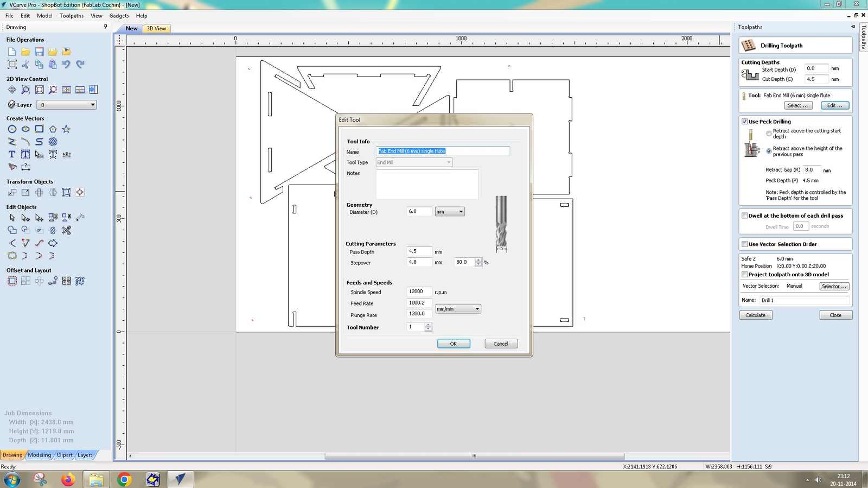Open the Edit menu
Screen dimensions: 868x488
[x=25, y=16]
